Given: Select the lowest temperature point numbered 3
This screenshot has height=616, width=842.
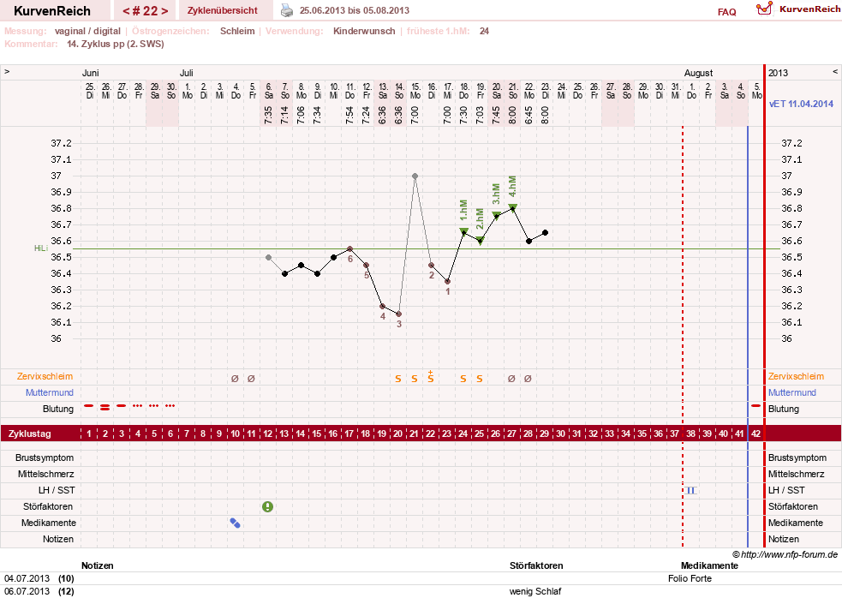Looking at the screenshot, I should 398,314.
